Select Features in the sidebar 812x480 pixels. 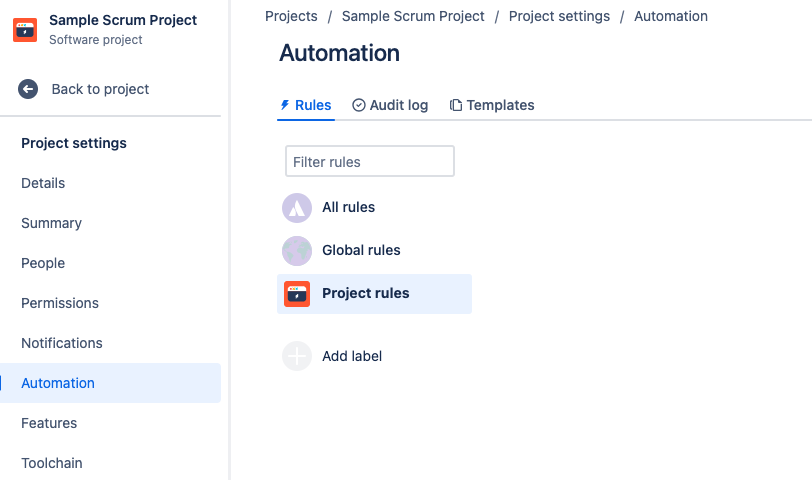(49, 423)
